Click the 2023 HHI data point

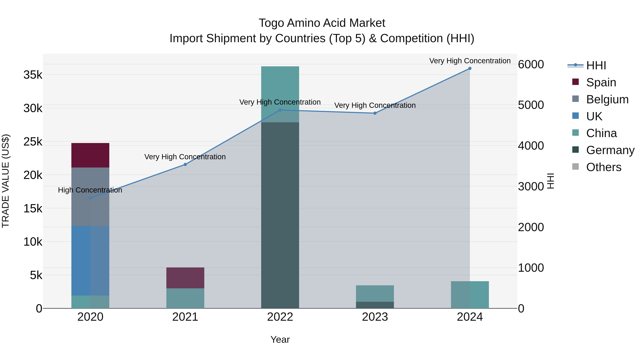point(375,113)
